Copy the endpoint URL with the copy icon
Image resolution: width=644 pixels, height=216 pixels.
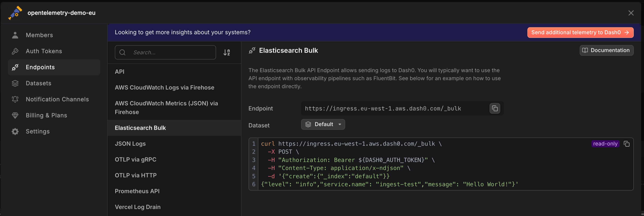coord(495,108)
